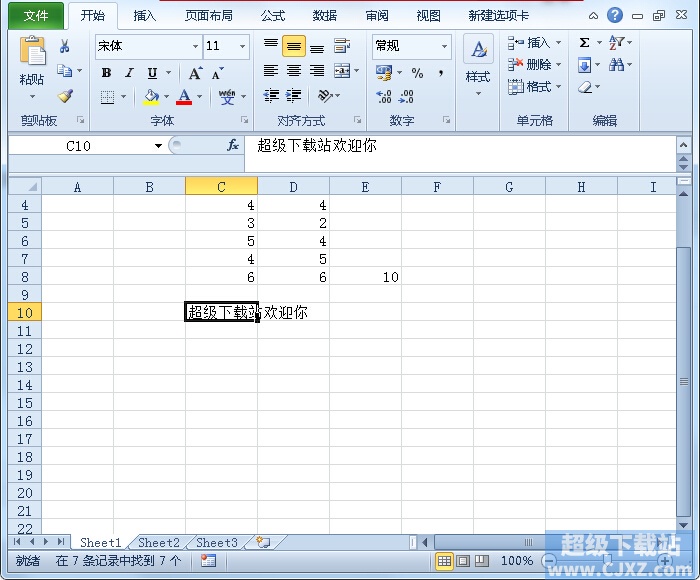Align text left
The image size is (700, 580).
click(x=271, y=71)
